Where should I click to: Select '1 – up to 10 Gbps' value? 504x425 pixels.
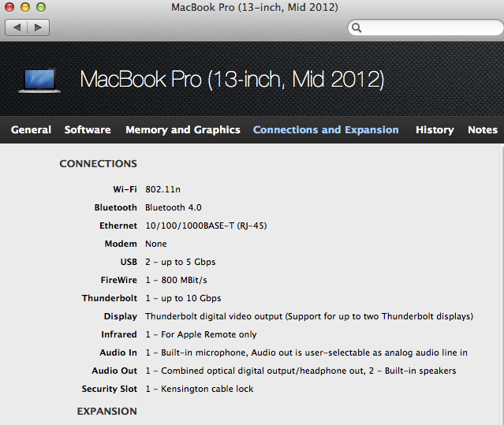pos(183,298)
